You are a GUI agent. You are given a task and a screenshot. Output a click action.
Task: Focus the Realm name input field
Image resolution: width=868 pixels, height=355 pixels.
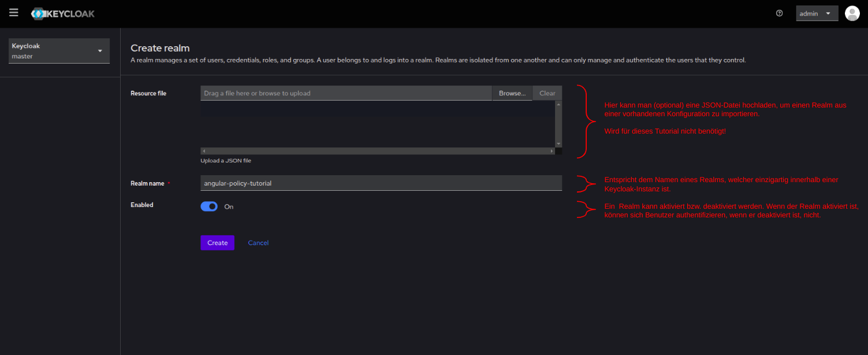click(x=381, y=183)
